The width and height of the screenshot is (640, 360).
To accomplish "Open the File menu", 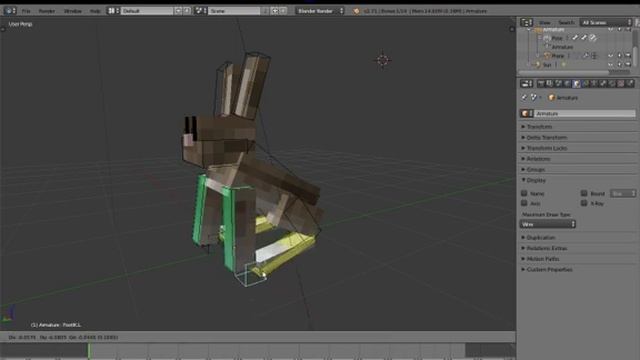I will (x=26, y=11).
